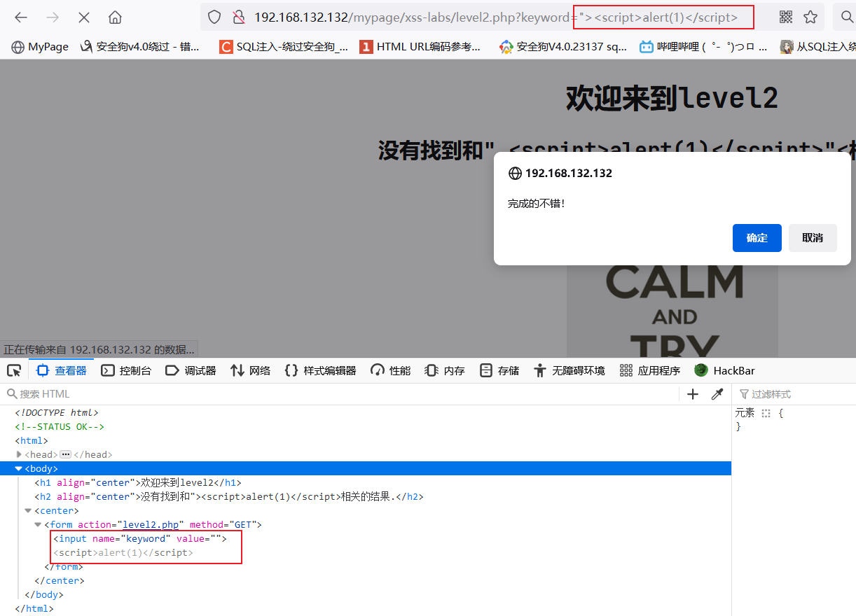The image size is (856, 616).
Task: Go to the Firefox home page
Action: coord(114,17)
